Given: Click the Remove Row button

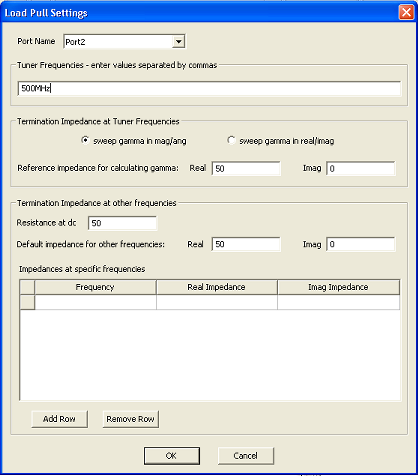Looking at the screenshot, I should [131, 419].
